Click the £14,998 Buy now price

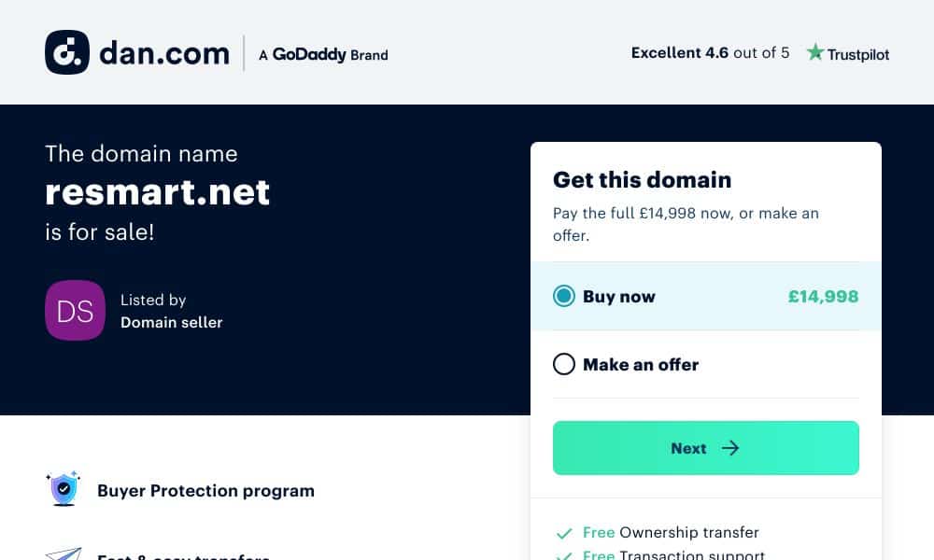pos(823,297)
